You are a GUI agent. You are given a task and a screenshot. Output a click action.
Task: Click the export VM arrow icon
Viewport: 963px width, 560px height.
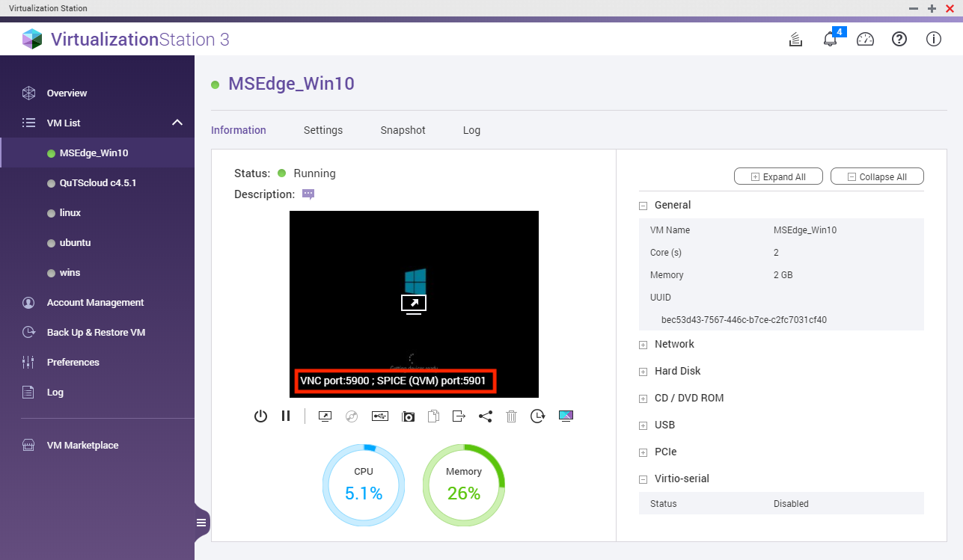point(459,416)
